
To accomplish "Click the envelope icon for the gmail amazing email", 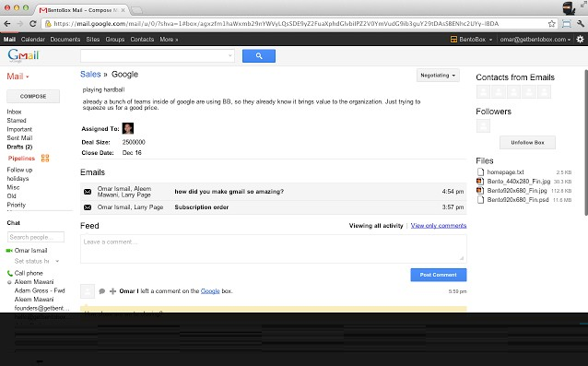I will [88, 192].
